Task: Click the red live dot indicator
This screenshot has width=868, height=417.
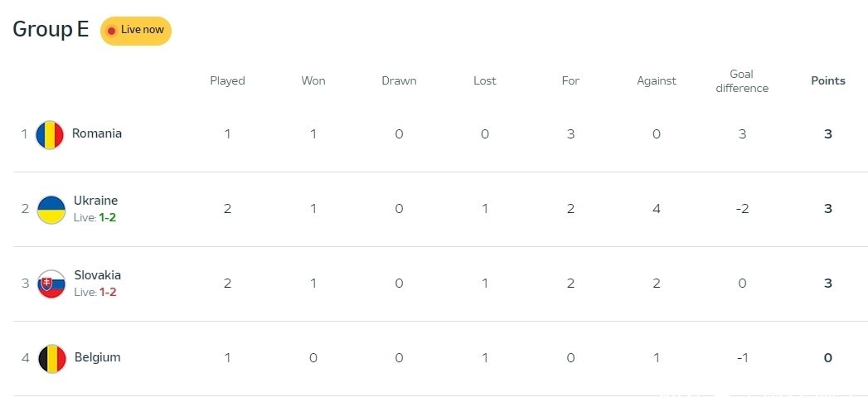Action: click(111, 31)
